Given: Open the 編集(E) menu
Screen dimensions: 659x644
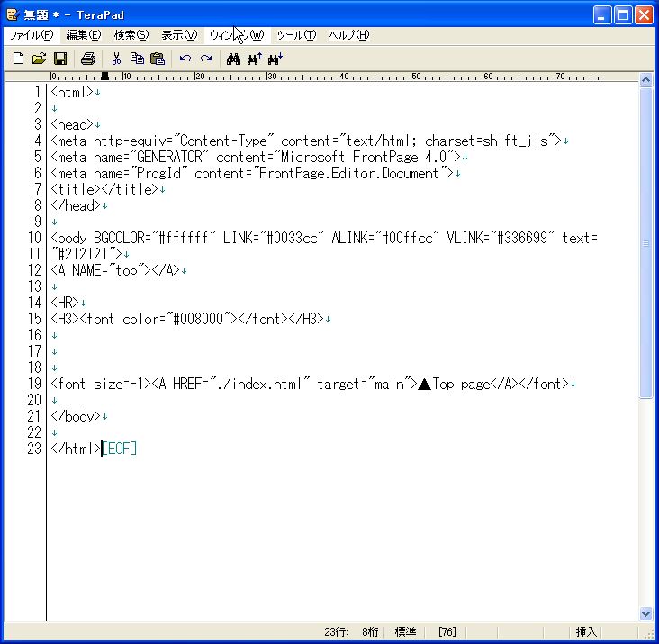Looking at the screenshot, I should tap(84, 35).
